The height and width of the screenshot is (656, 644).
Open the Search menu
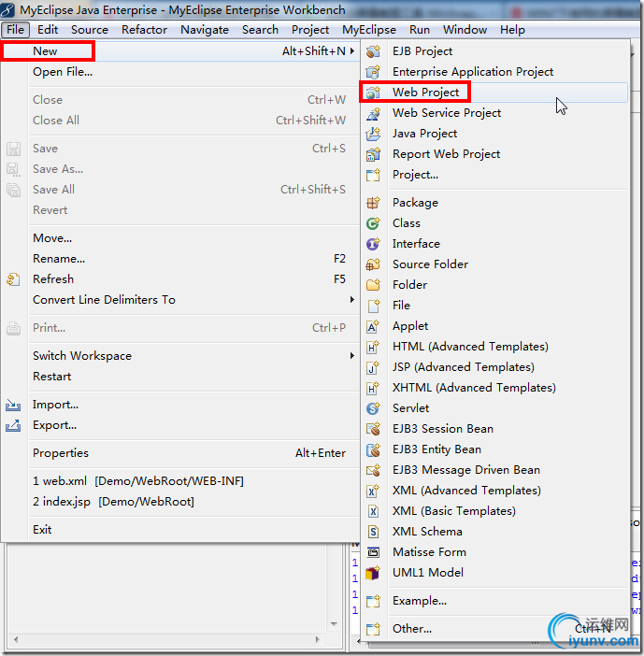tap(260, 30)
